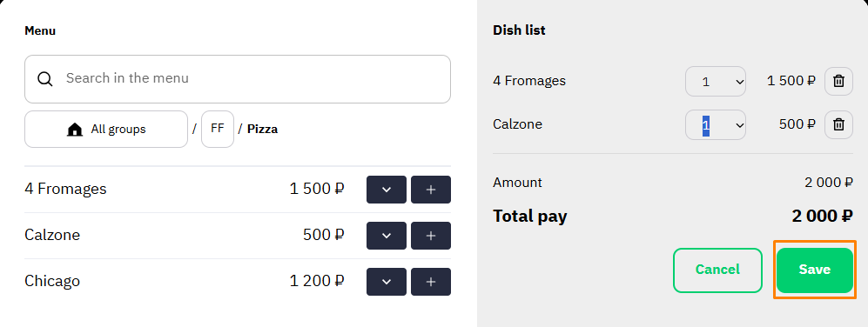Image resolution: width=868 pixels, height=327 pixels.
Task: Add 4 Fromages with its plus button
Action: [x=431, y=190]
